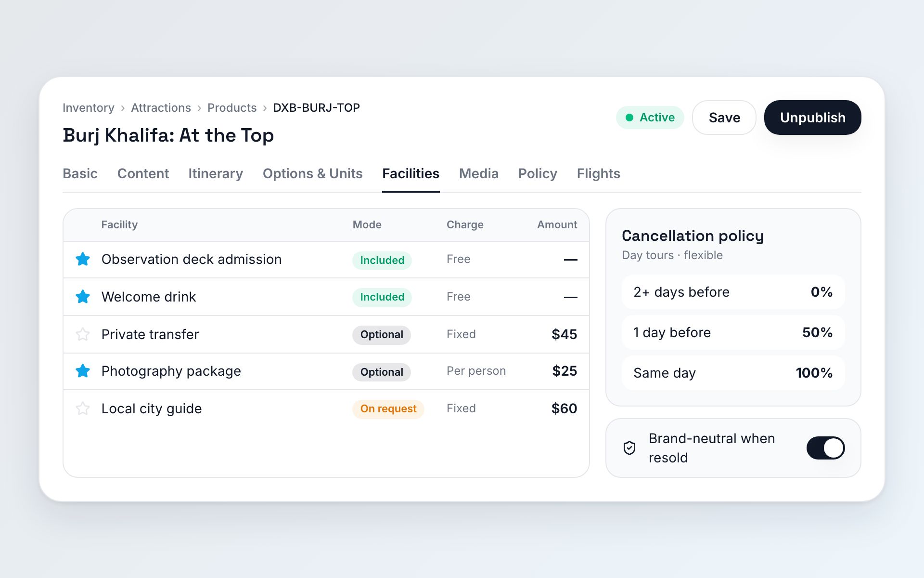Star the Private transfer facility
Viewport: 924px width, 578px height.
(83, 334)
